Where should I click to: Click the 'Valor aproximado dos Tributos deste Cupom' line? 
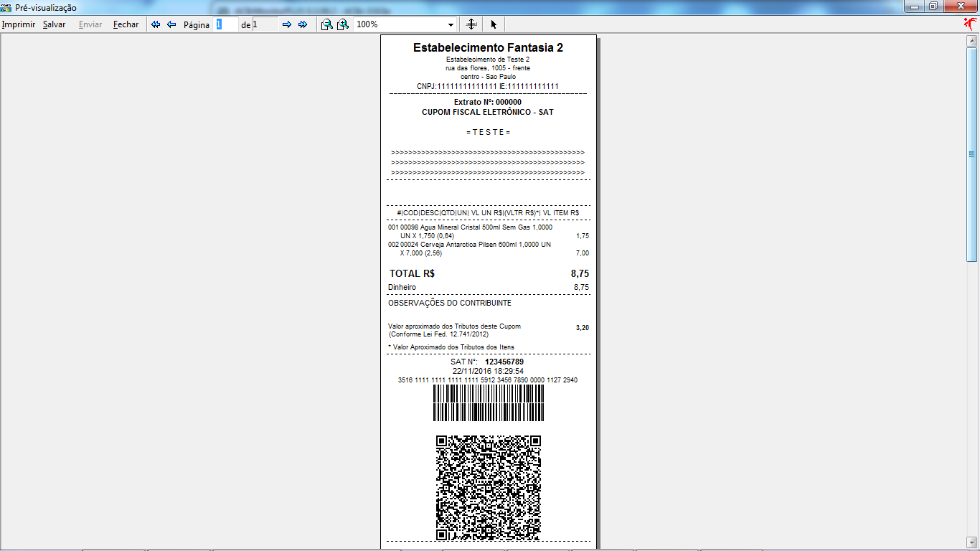(454, 326)
